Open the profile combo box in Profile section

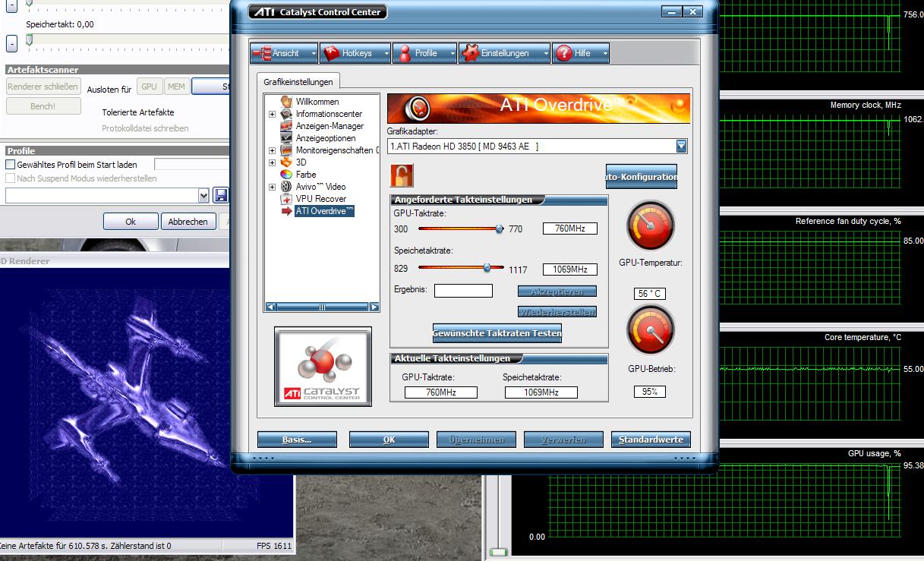[107, 196]
